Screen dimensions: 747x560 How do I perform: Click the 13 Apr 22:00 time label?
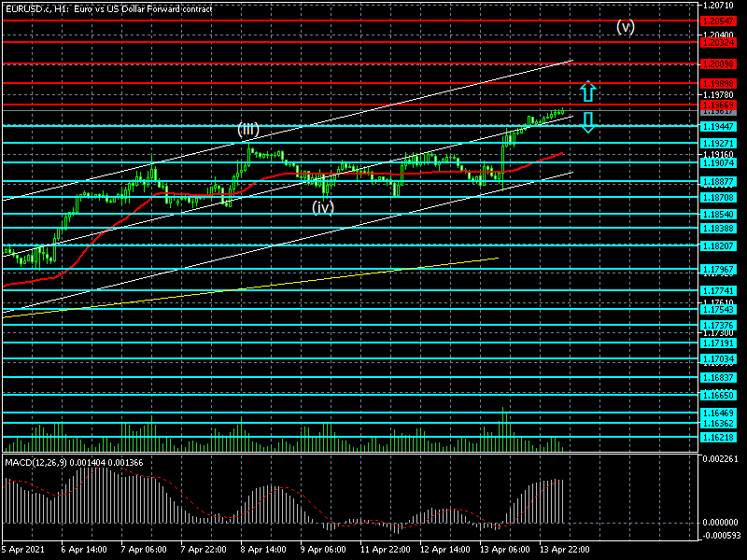coord(565,549)
